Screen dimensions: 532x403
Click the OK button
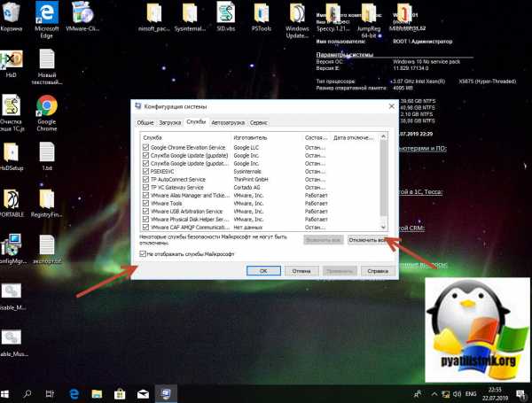click(x=263, y=271)
